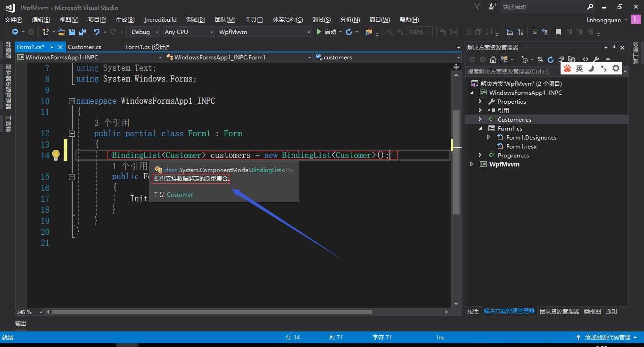Open the 工具(T) menu
The width and height of the screenshot is (644, 347).
(x=254, y=19)
